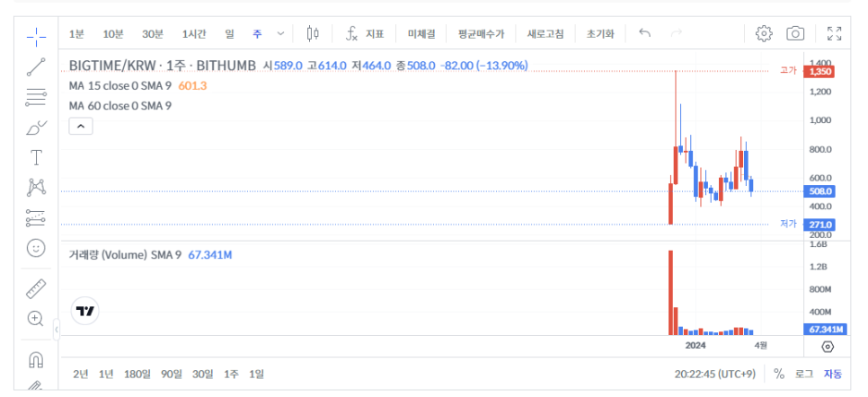Select the 거래량 Volume indicator legend

coord(125,255)
